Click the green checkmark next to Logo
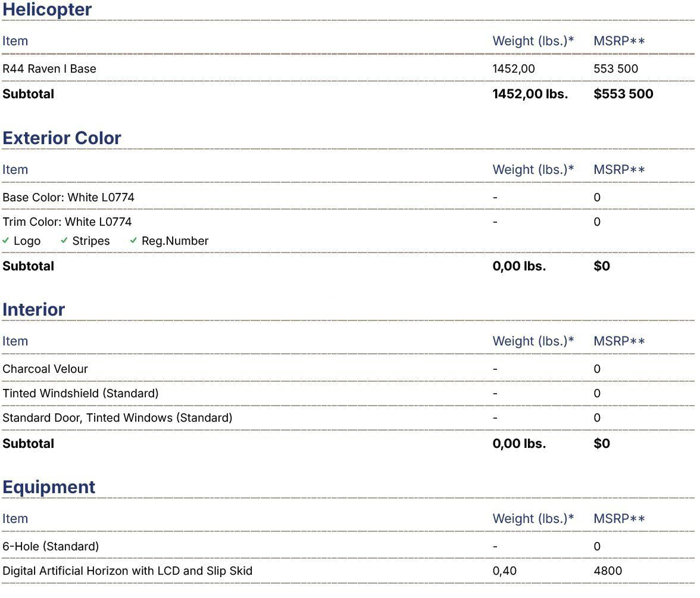This screenshot has width=700, height=598. point(6,241)
